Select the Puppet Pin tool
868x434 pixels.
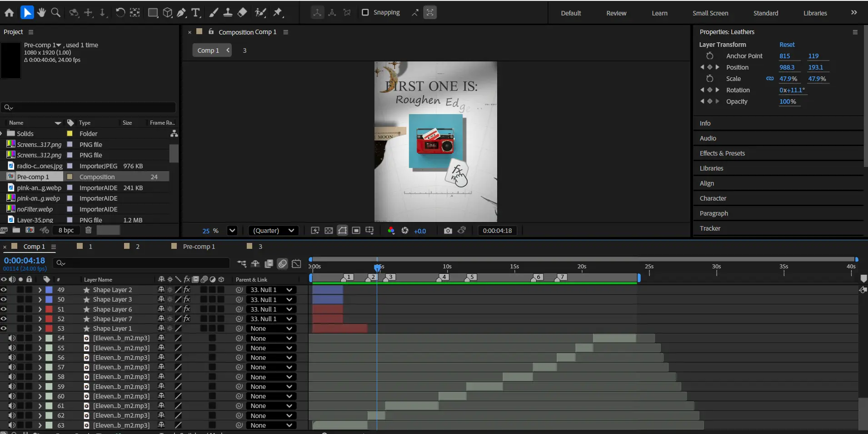pos(278,13)
